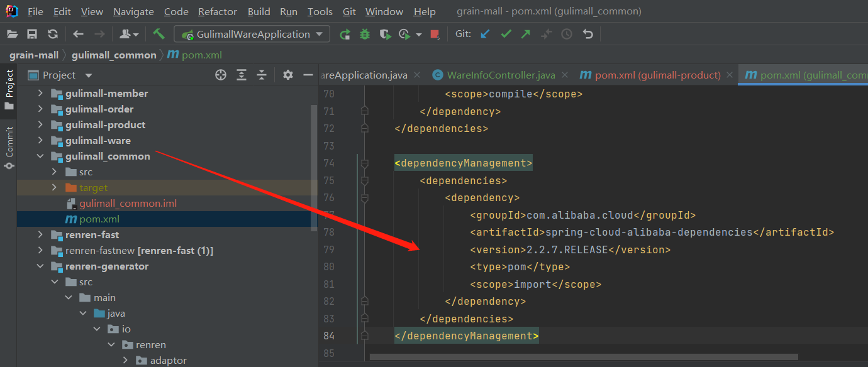Click Project panel vertical scrollbar

(x=314, y=167)
